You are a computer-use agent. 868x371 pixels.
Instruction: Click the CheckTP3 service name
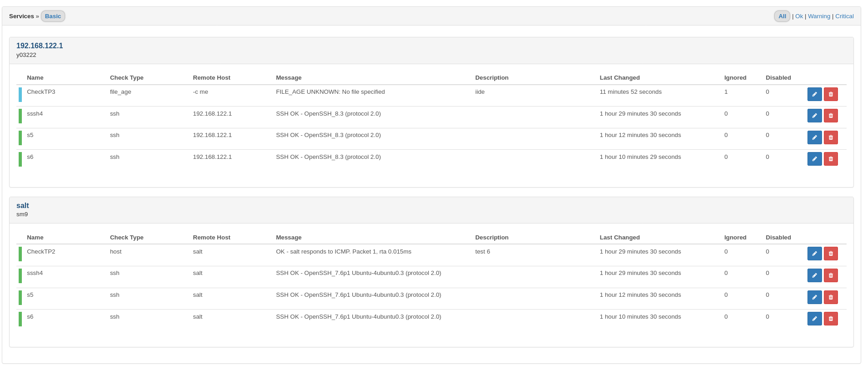(41, 92)
